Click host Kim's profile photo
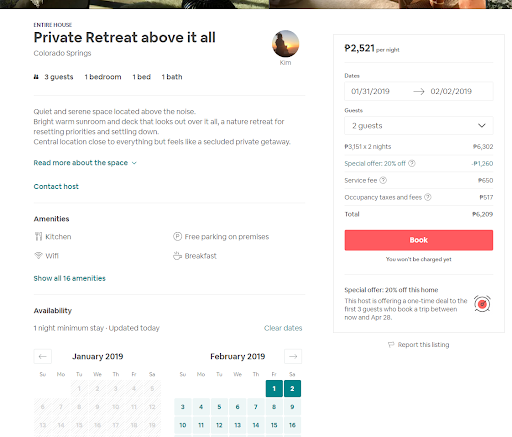This screenshot has height=437, width=512. pos(285,44)
